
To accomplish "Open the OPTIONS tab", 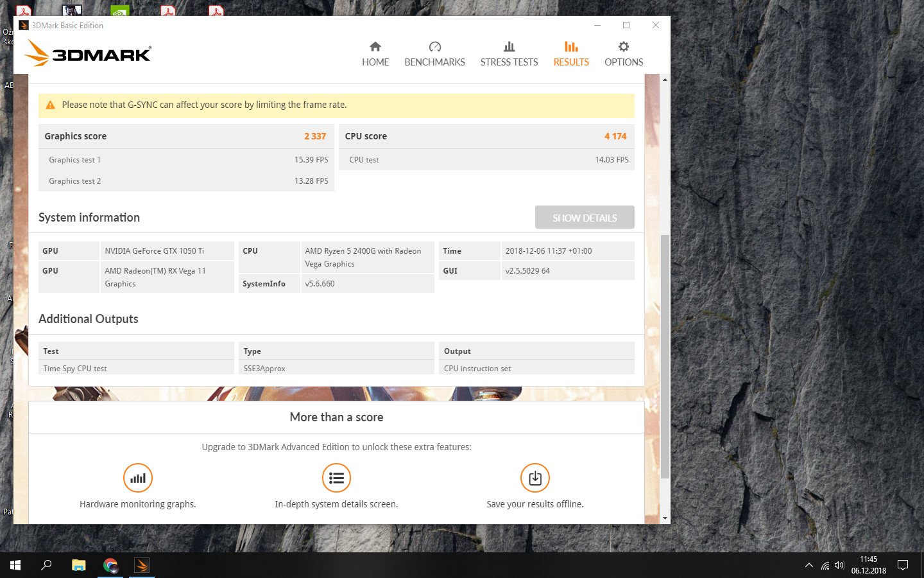I will [x=624, y=54].
